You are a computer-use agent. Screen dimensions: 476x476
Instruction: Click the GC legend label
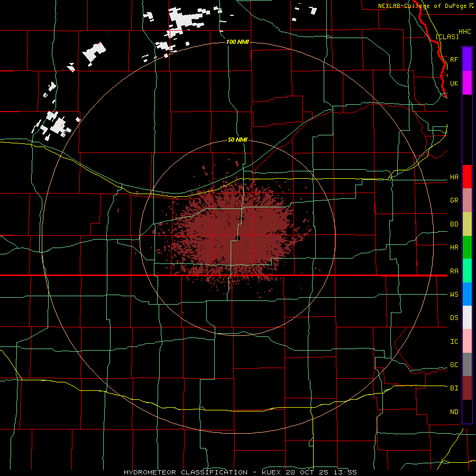(454, 365)
